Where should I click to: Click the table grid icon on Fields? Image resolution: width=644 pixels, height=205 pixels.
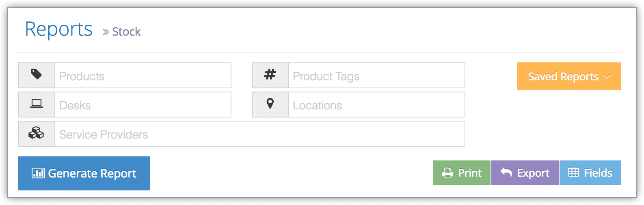pos(573,172)
